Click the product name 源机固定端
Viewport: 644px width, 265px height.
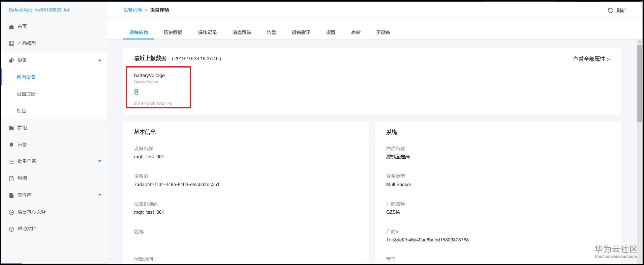tap(398, 157)
